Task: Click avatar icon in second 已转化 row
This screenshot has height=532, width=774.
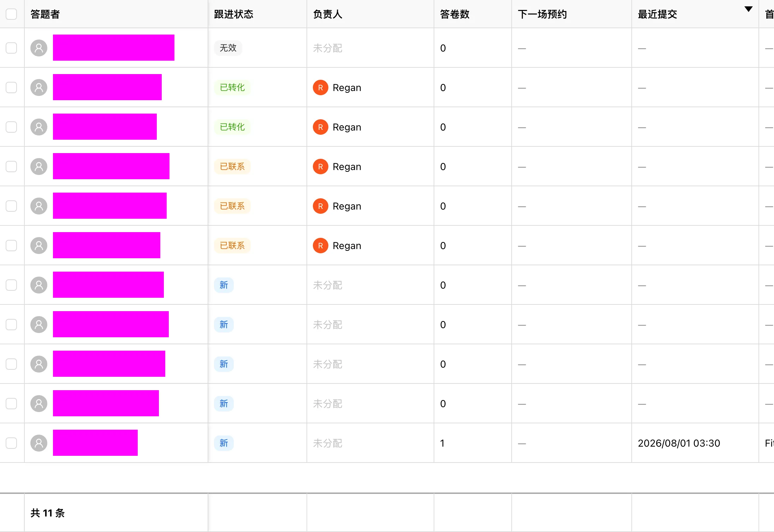Action: [39, 127]
